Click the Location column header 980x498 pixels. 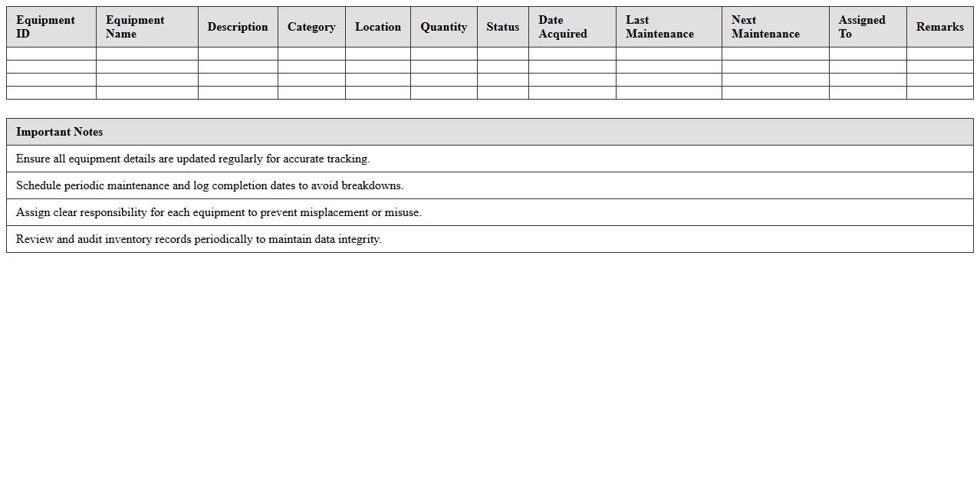377,27
